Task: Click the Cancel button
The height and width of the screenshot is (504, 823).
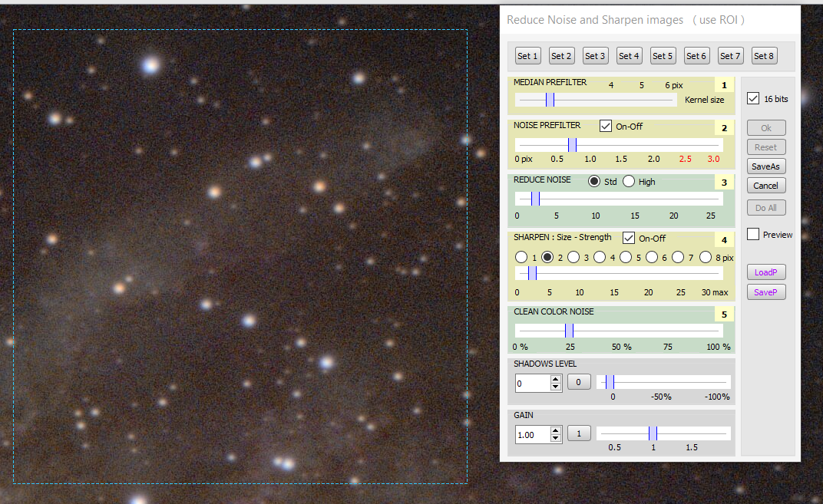Action: 766,186
